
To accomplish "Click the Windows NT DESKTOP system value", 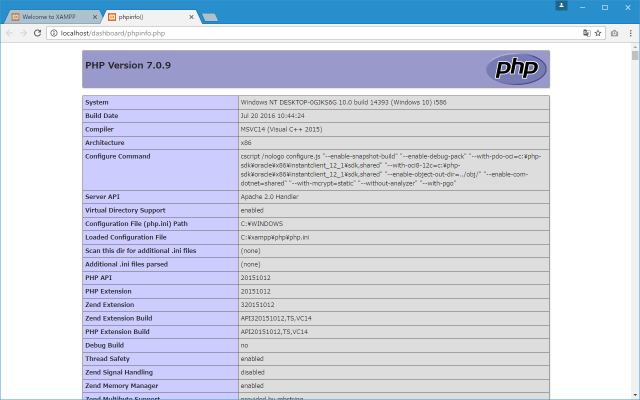I will 343,102.
